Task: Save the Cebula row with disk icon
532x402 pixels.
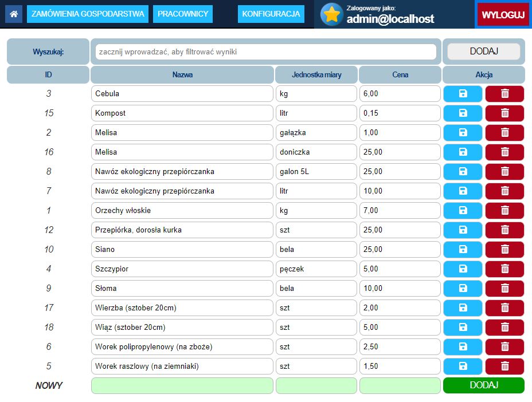Action: pos(463,94)
